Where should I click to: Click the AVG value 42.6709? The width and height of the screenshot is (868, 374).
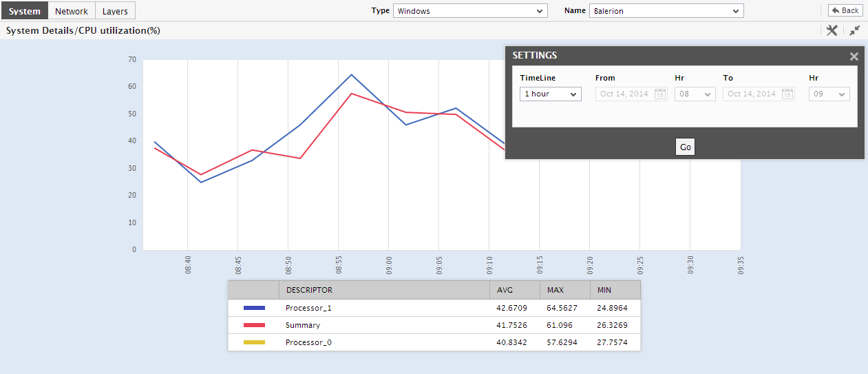point(511,308)
